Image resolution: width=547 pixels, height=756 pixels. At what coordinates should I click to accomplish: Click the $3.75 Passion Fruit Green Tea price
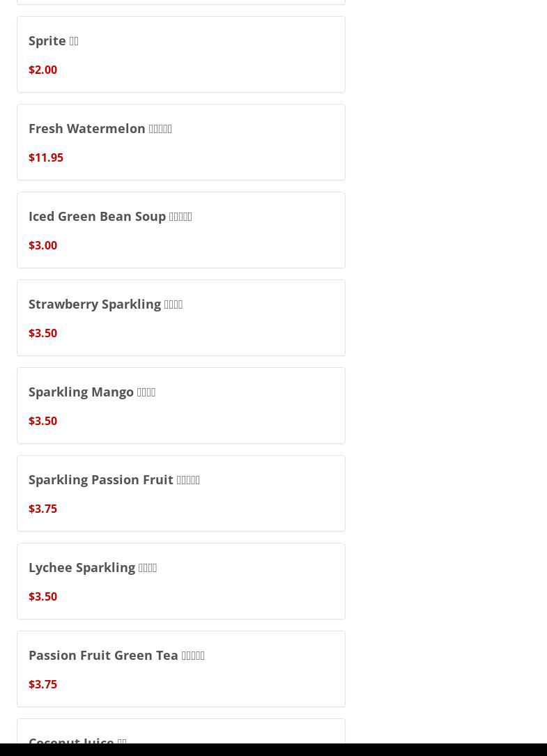pyautogui.click(x=43, y=684)
